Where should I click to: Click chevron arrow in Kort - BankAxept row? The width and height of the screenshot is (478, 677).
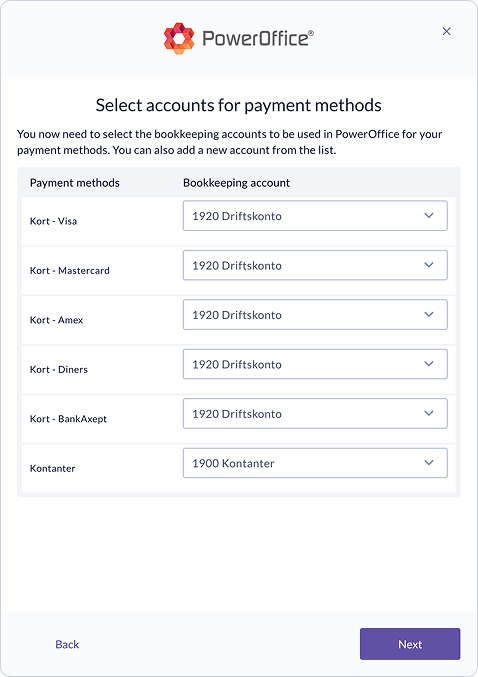429,413
